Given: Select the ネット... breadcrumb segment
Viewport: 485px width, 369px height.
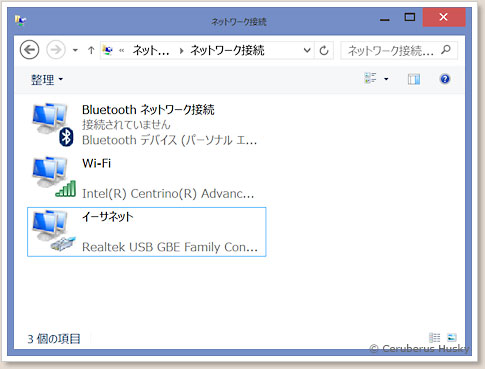Looking at the screenshot, I should tap(151, 50).
